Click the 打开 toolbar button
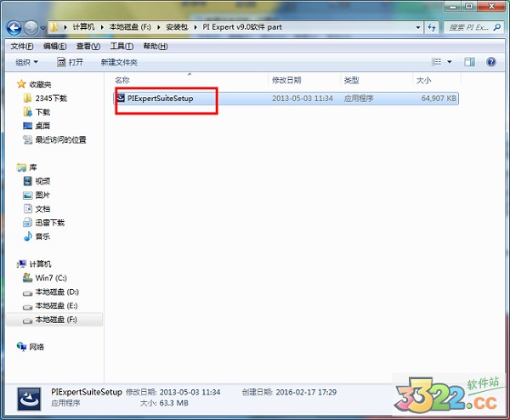This screenshot has height=420, width=510. 70,62
